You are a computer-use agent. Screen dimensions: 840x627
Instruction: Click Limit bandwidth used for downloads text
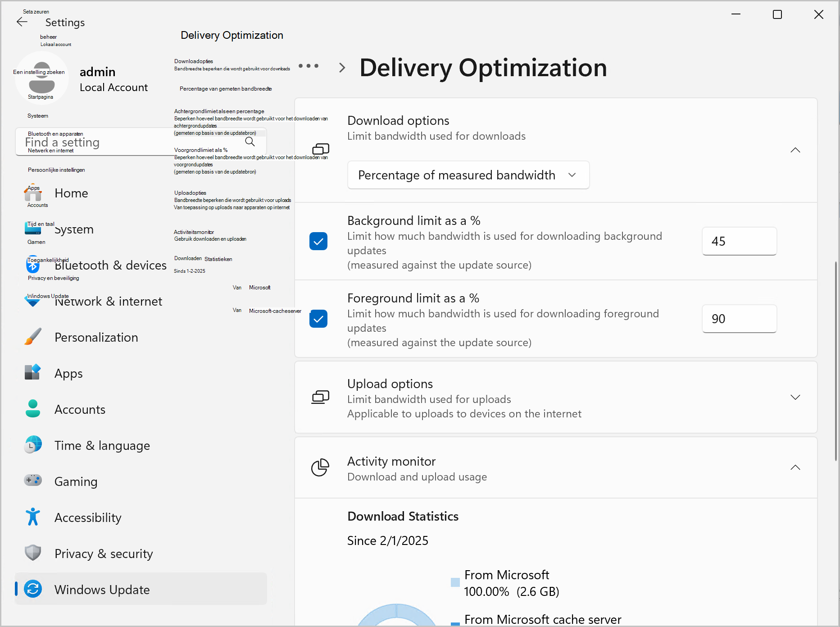point(436,136)
